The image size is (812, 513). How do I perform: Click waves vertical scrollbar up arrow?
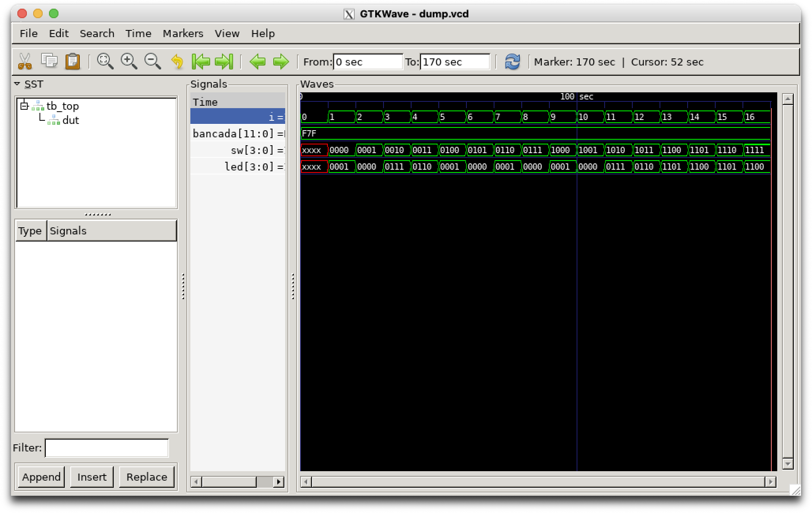(x=788, y=99)
